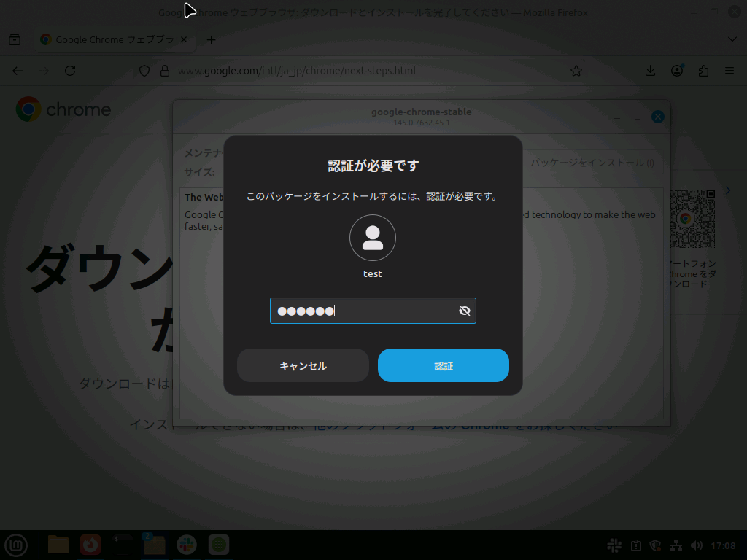The width and height of the screenshot is (747, 560).
Task: Click the パッケージをインストール button
Action: 592,163
